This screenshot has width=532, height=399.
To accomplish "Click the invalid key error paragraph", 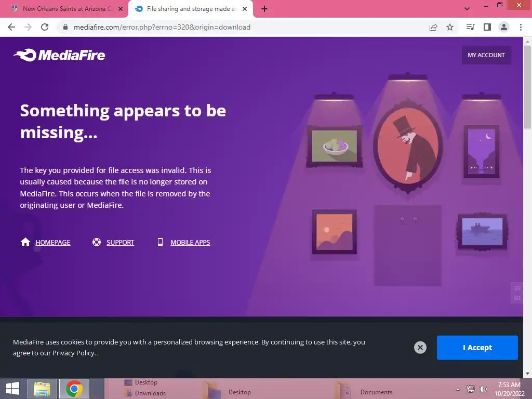I will [115, 188].
